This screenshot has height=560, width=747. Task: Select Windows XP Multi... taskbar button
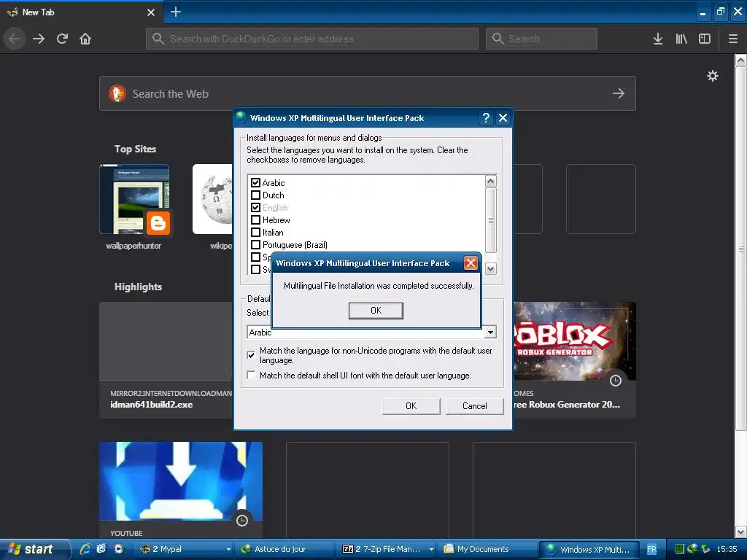[589, 549]
